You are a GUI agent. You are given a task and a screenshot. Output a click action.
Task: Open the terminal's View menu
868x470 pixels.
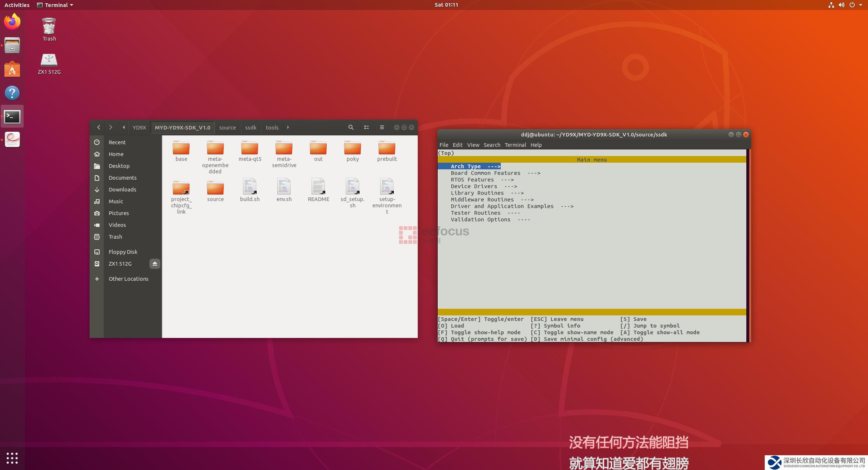coord(473,145)
